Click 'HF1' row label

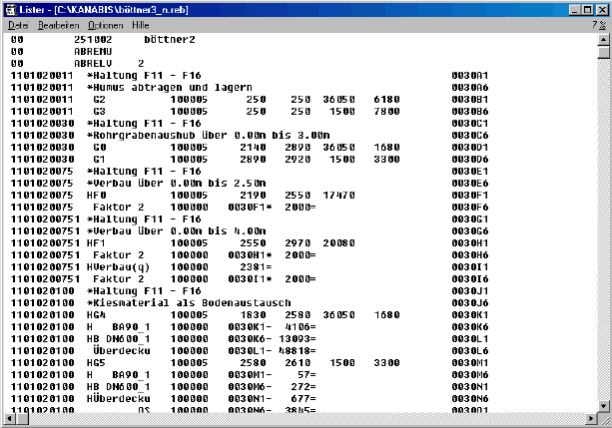point(96,243)
